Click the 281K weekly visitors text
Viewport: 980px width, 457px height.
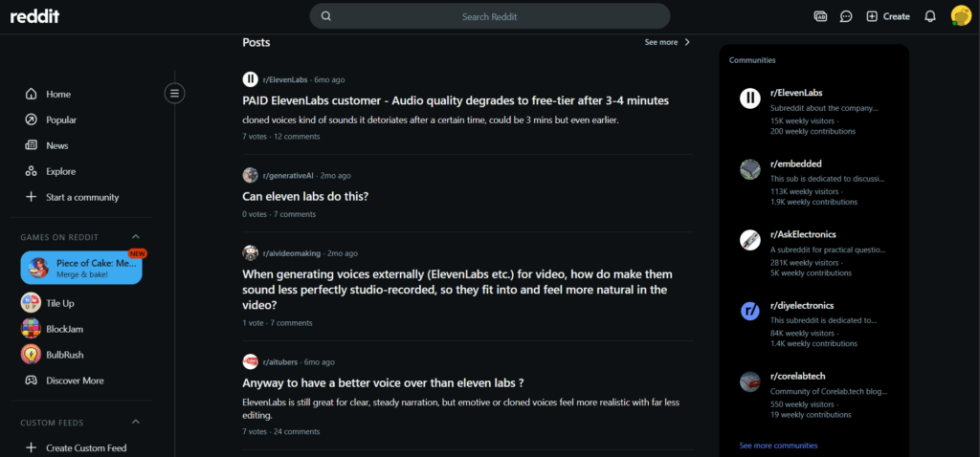click(805, 263)
